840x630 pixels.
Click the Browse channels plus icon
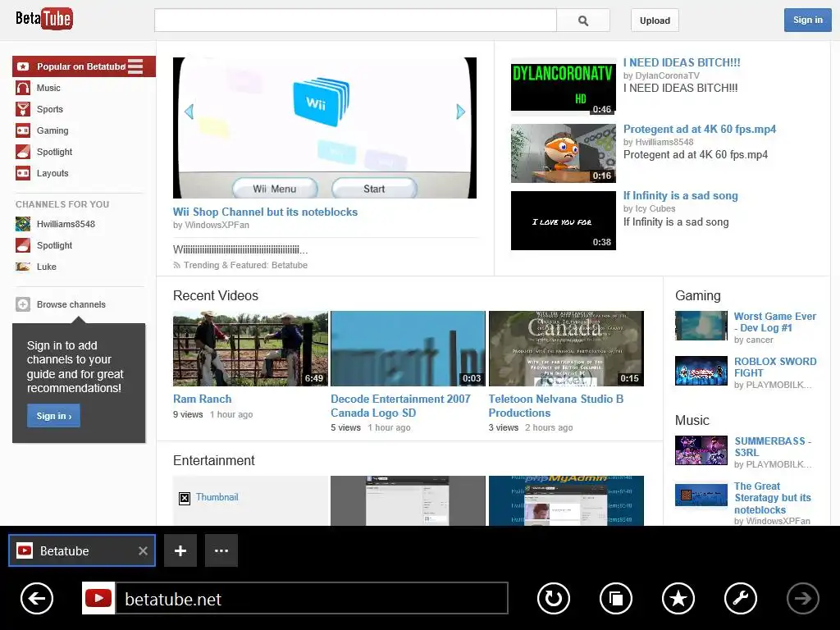click(x=23, y=304)
